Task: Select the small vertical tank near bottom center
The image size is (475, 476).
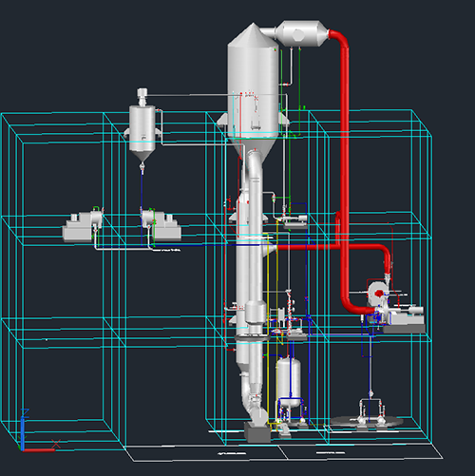Action: coord(289,382)
